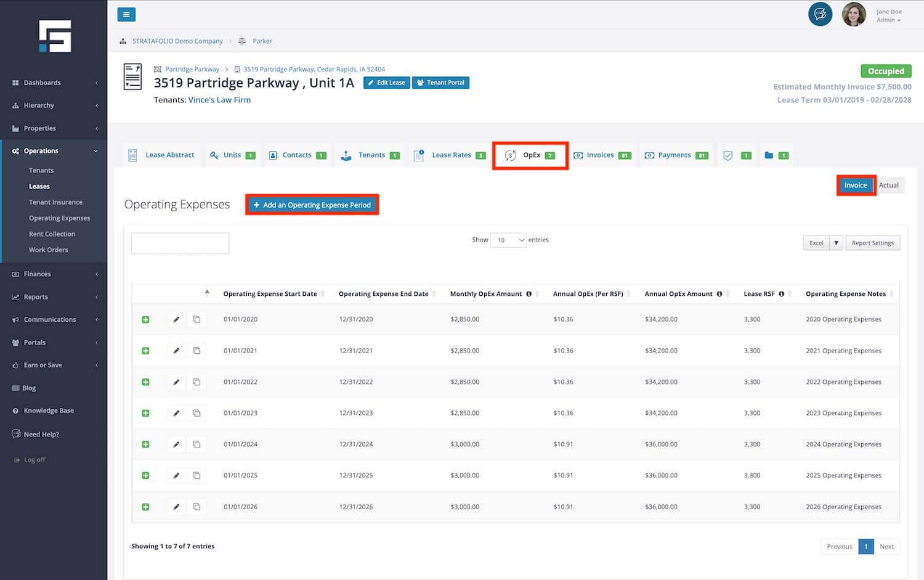Click the copy icon for 01/01/2022 row
Image resolution: width=924 pixels, height=580 pixels.
coord(197,382)
